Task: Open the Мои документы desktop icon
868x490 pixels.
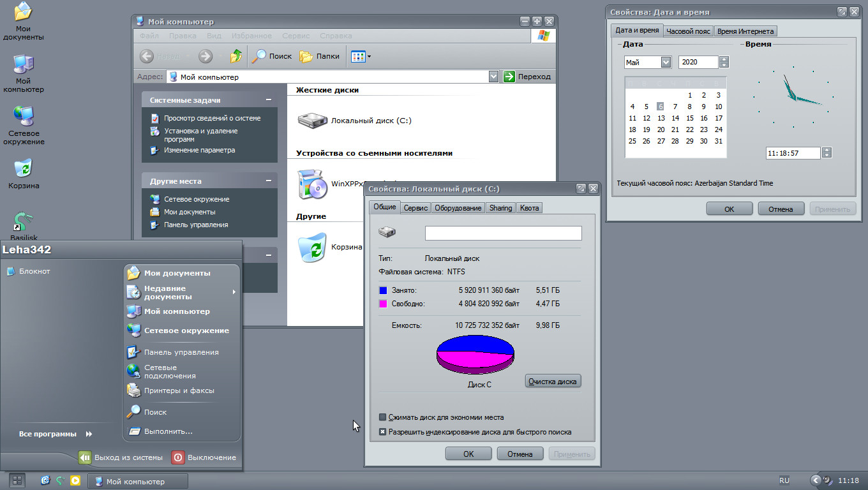Action: click(x=24, y=20)
